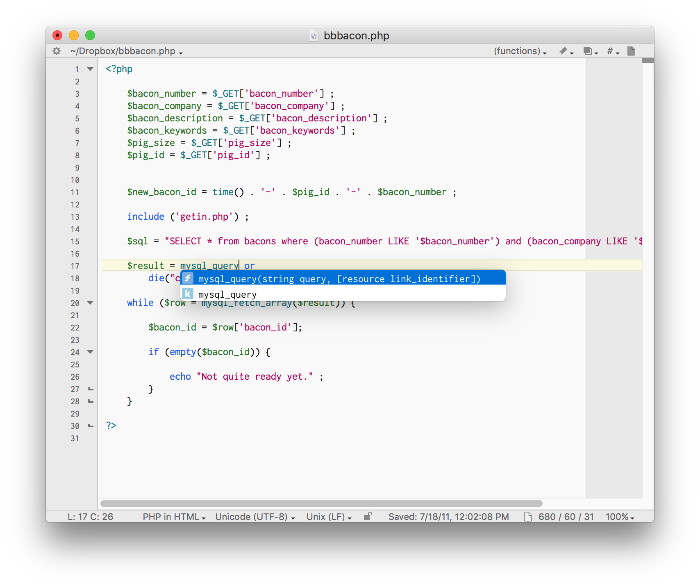Screen dimensions: 700x588
Task: Open the includes hash menu
Action: point(613,51)
